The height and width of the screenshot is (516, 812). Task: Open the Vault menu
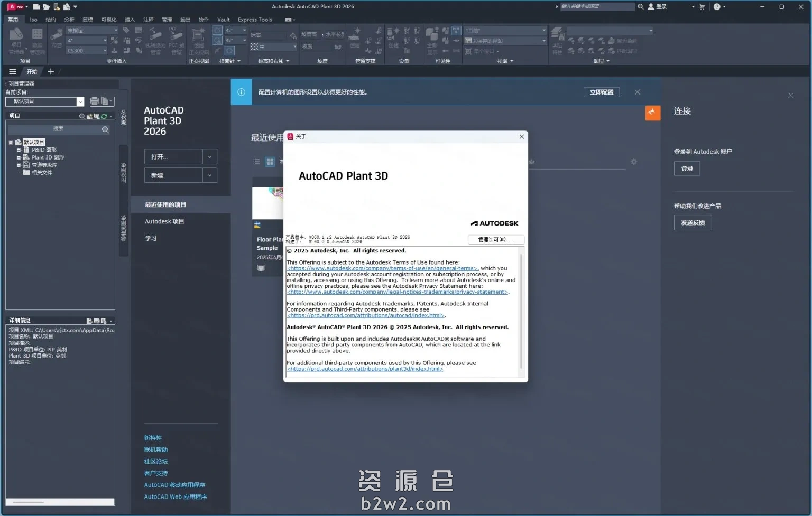click(223, 20)
